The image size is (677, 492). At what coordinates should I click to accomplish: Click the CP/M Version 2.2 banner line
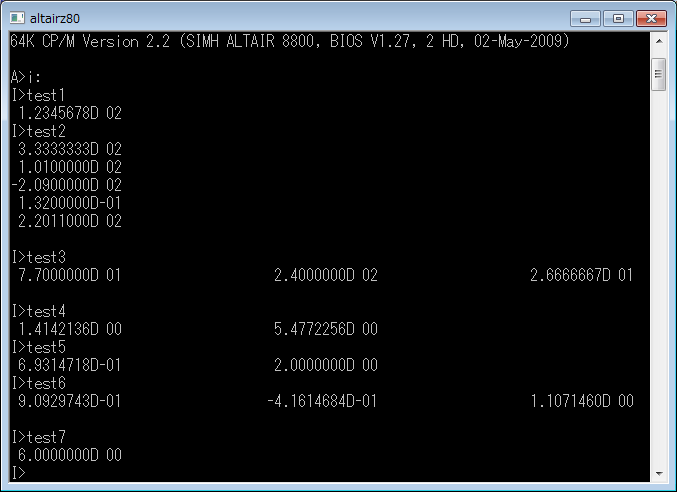coord(290,41)
